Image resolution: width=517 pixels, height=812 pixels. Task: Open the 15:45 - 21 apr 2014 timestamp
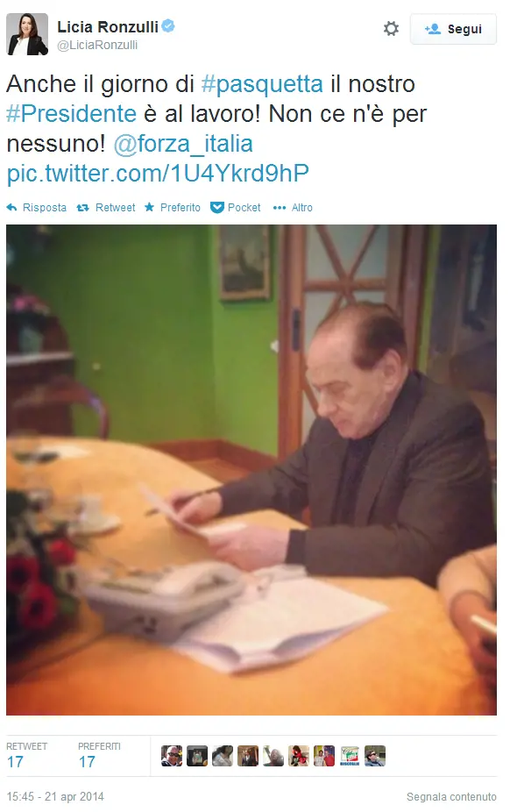(55, 796)
